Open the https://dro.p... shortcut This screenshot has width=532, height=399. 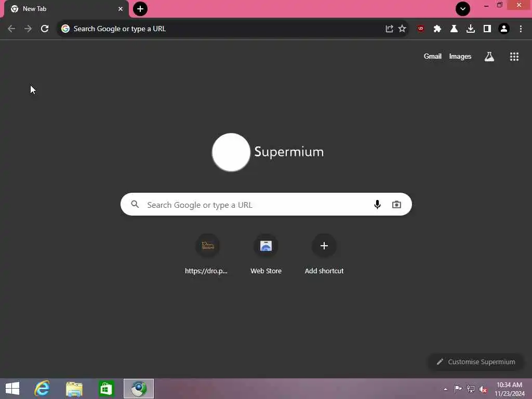pyautogui.click(x=207, y=255)
